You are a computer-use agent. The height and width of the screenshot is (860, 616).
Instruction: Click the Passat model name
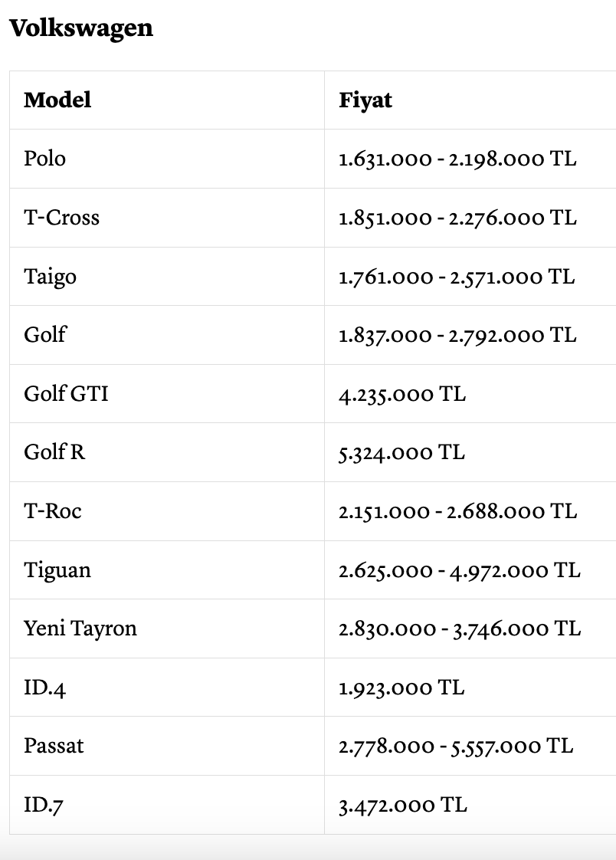pos(54,746)
